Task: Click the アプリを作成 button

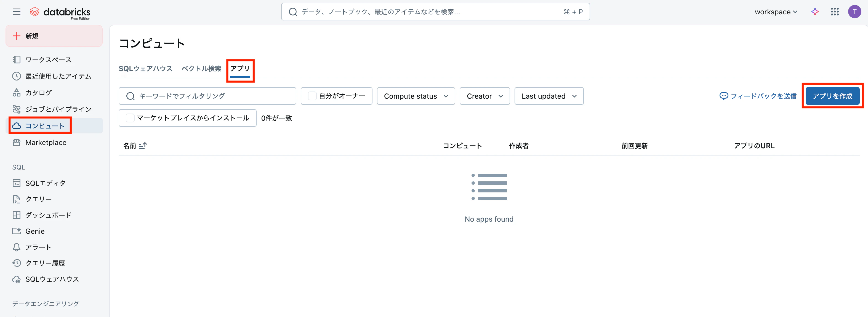Action: pyautogui.click(x=832, y=96)
